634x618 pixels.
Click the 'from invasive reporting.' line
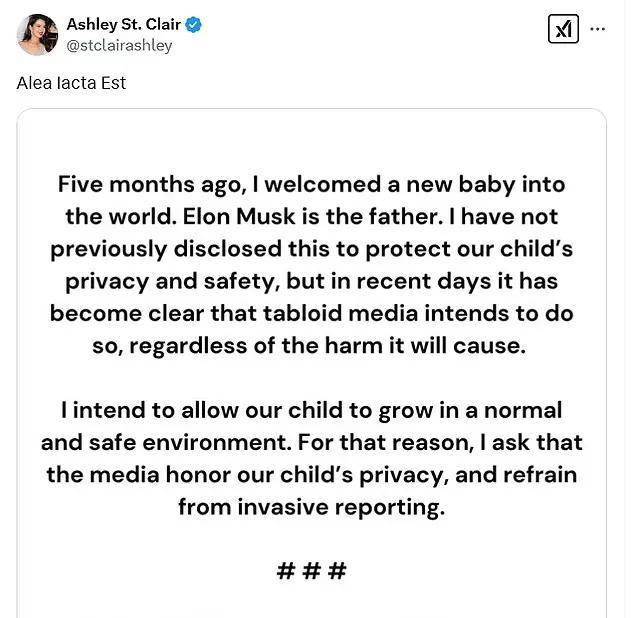click(x=311, y=508)
